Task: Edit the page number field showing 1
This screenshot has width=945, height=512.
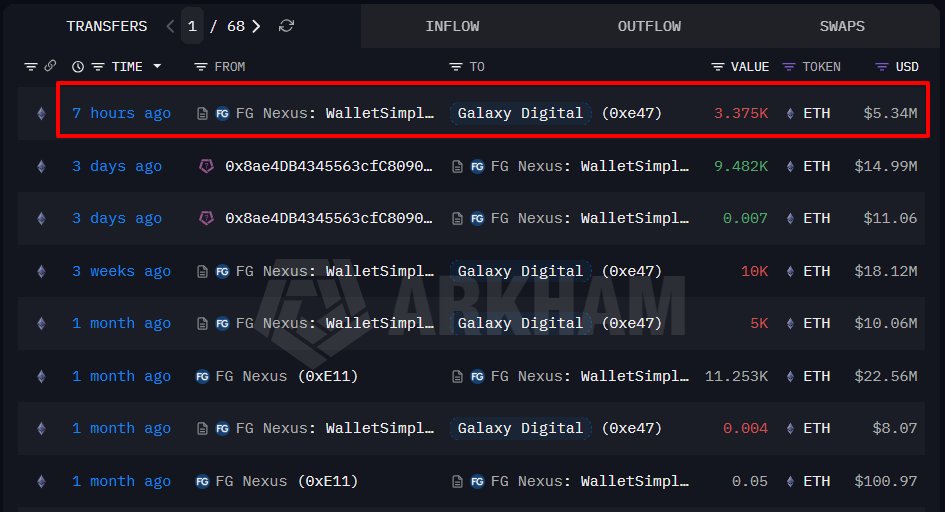Action: coord(192,26)
